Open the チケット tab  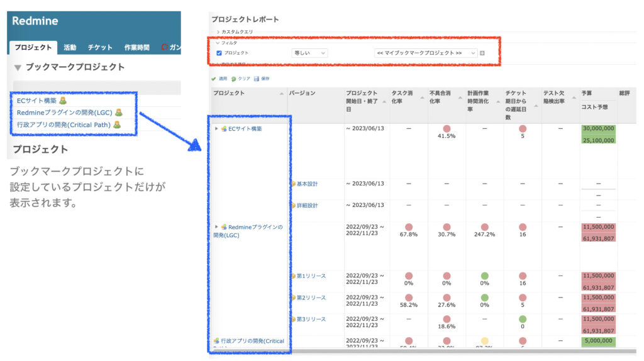[x=100, y=48]
